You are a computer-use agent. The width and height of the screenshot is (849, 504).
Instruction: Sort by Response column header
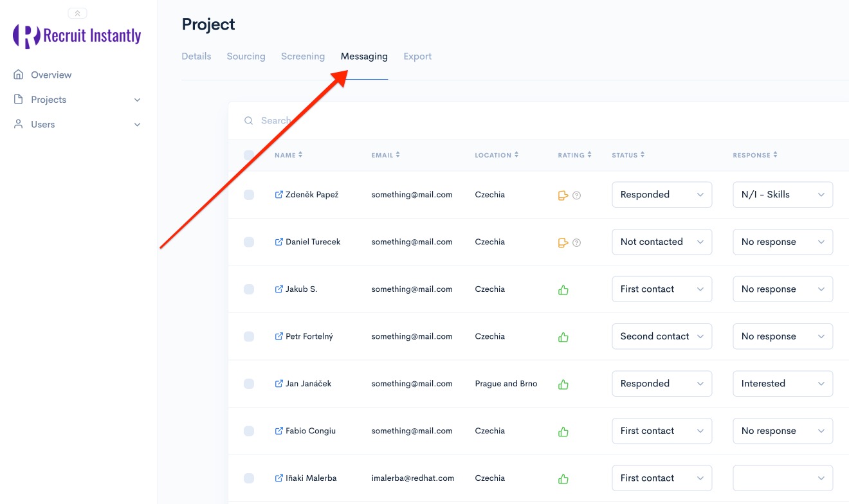tap(755, 155)
